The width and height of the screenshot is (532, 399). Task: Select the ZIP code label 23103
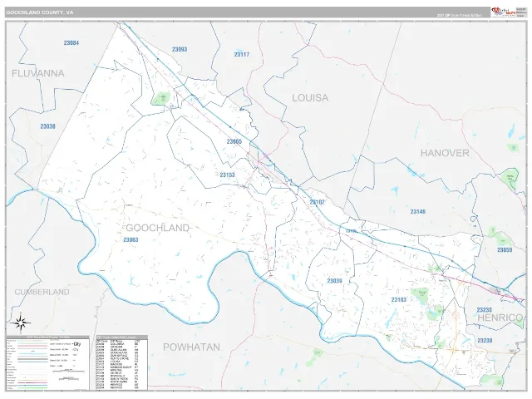tap(399, 300)
